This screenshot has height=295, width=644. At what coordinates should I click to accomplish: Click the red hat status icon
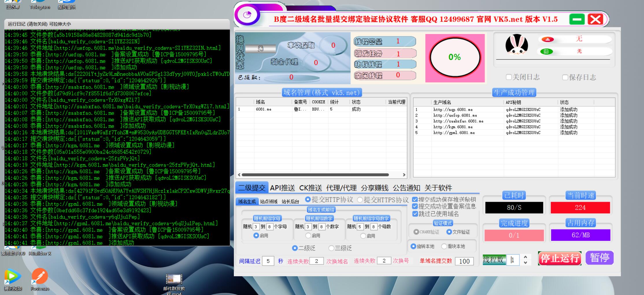[547, 39]
